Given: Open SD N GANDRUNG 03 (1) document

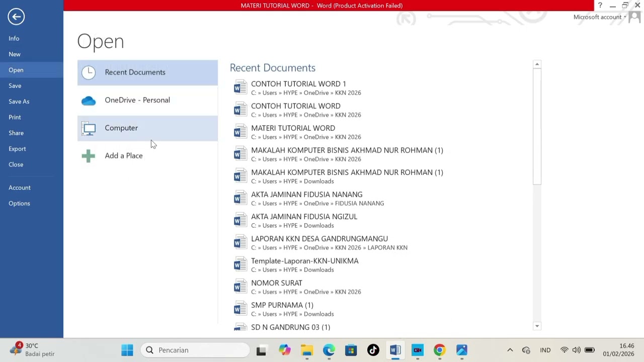Looking at the screenshot, I should click(x=381, y=327).
